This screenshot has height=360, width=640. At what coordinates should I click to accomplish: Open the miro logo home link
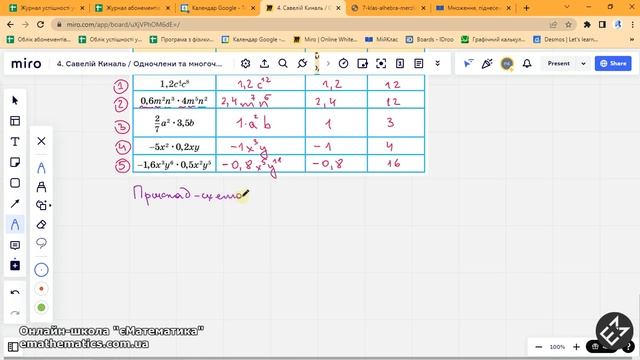click(26, 64)
